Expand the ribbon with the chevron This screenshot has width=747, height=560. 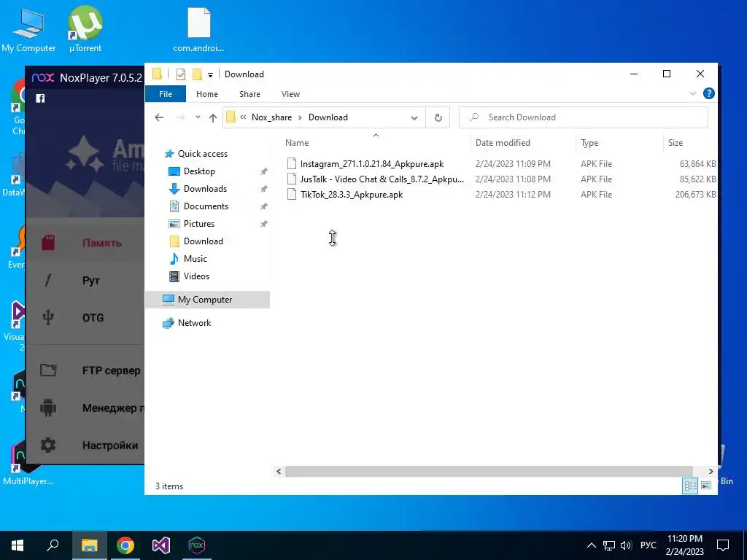tap(693, 94)
